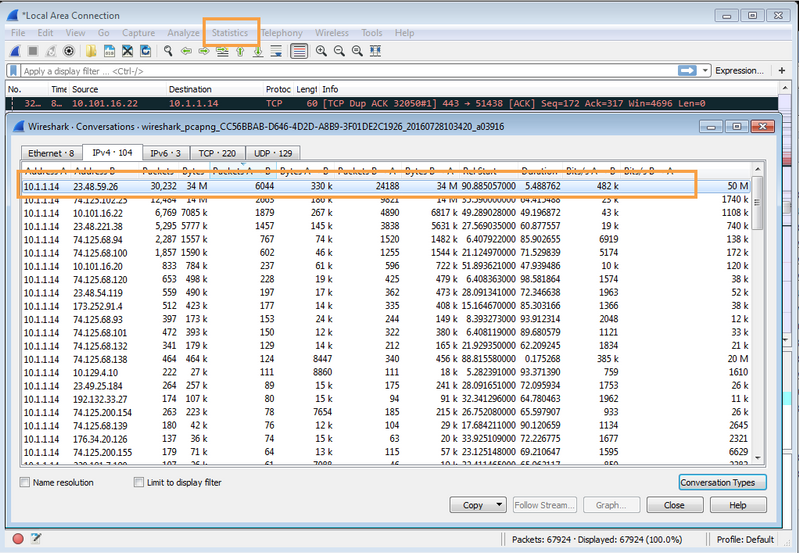Click the capture options gear icon
The width and height of the screenshot is (799, 553).
pos(69,51)
